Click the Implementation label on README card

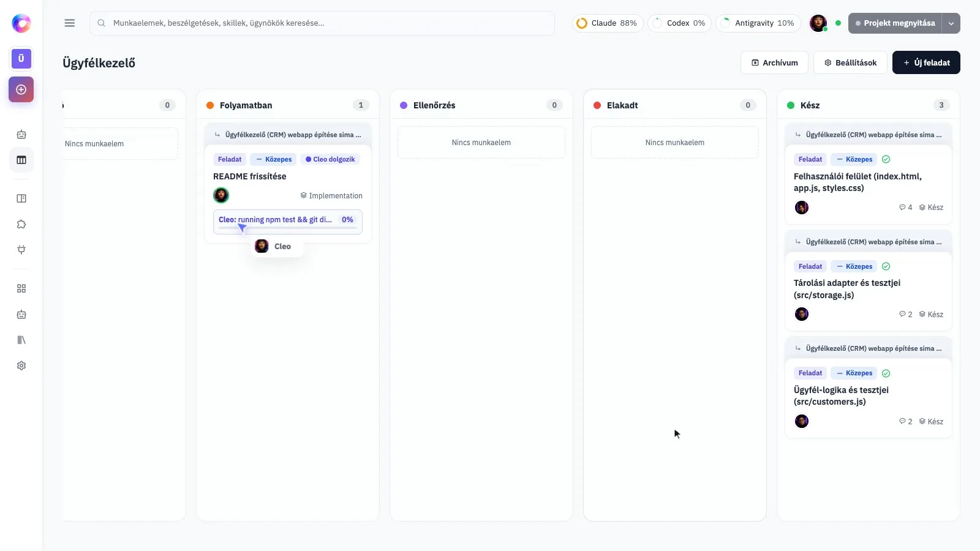(x=331, y=196)
